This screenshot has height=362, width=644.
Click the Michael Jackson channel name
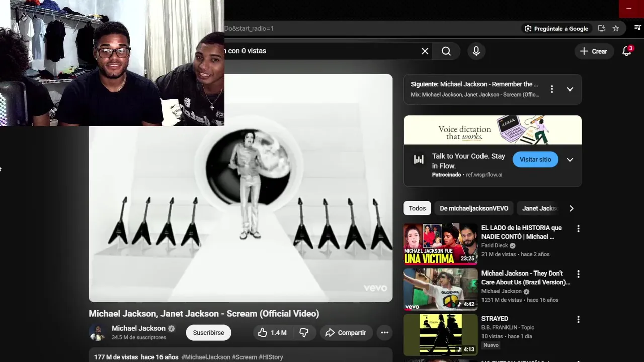(138, 328)
